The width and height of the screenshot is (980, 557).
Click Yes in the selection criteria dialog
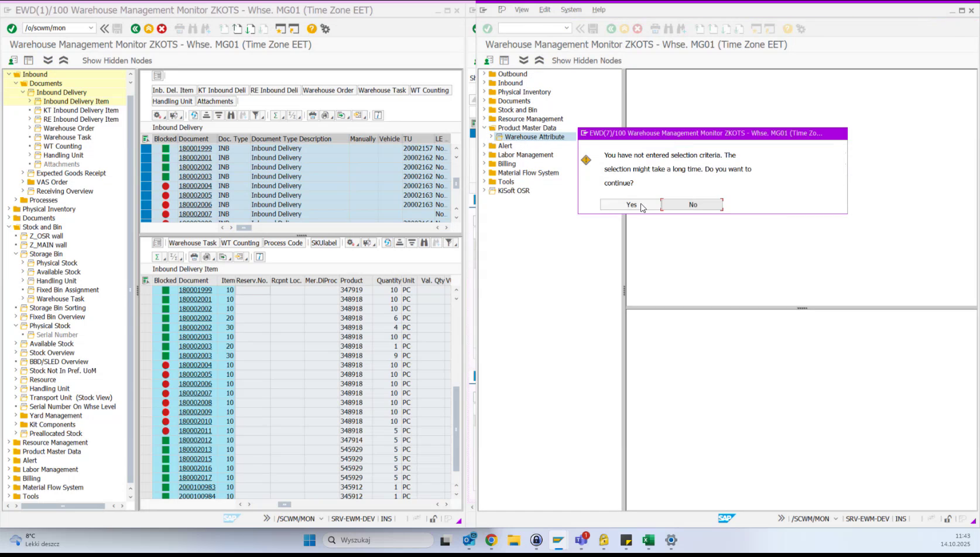click(x=631, y=204)
